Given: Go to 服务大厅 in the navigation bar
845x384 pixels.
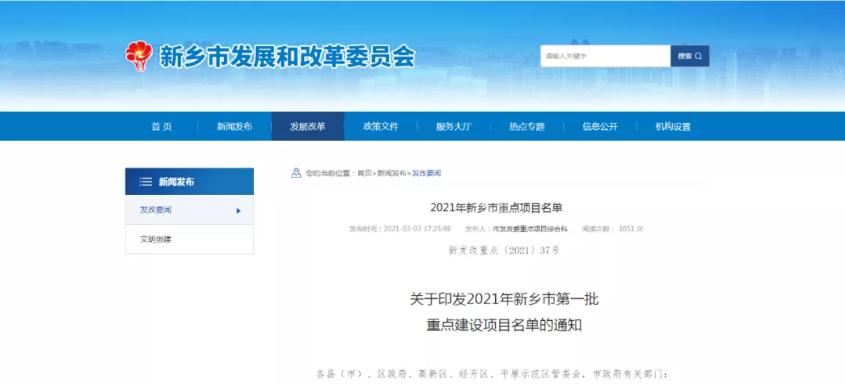Looking at the screenshot, I should click(454, 127).
